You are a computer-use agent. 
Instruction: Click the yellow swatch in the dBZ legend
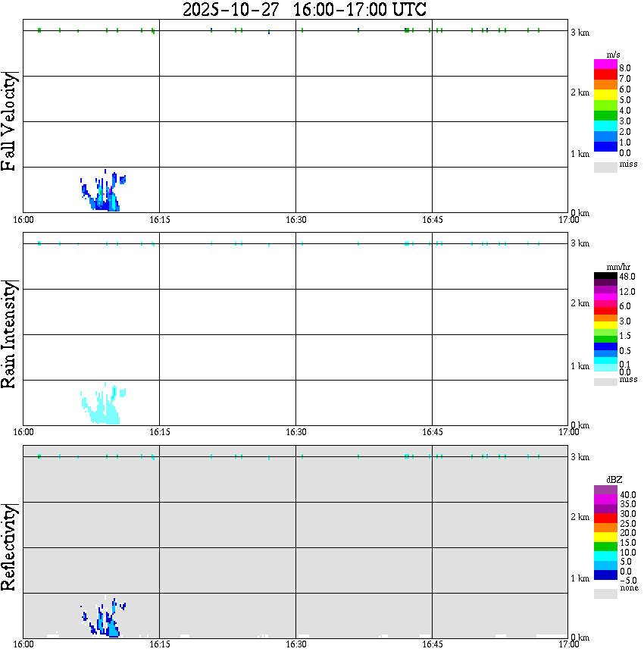coord(605,537)
